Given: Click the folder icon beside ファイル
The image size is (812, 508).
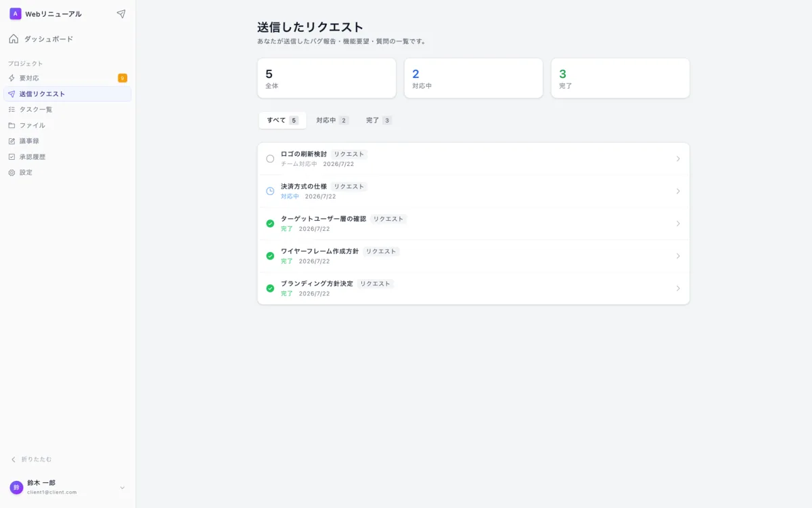Looking at the screenshot, I should coord(12,125).
